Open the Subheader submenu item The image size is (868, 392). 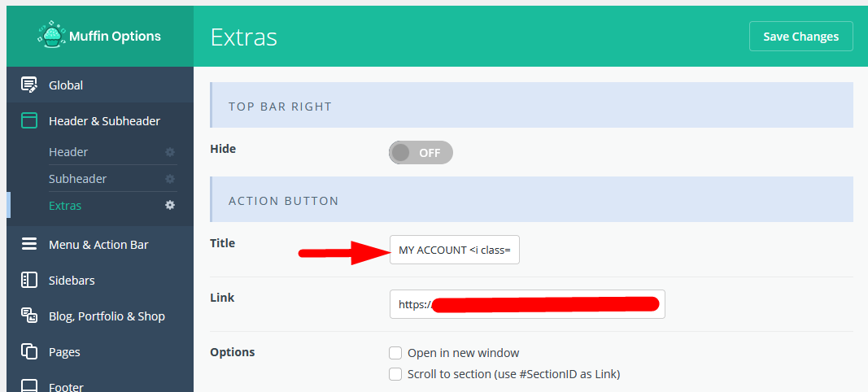click(77, 179)
